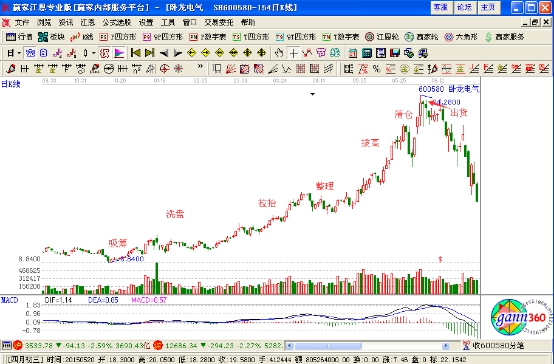Open the calculator icon
Image resolution: width=554 pixels, height=364 pixels.
point(367,53)
